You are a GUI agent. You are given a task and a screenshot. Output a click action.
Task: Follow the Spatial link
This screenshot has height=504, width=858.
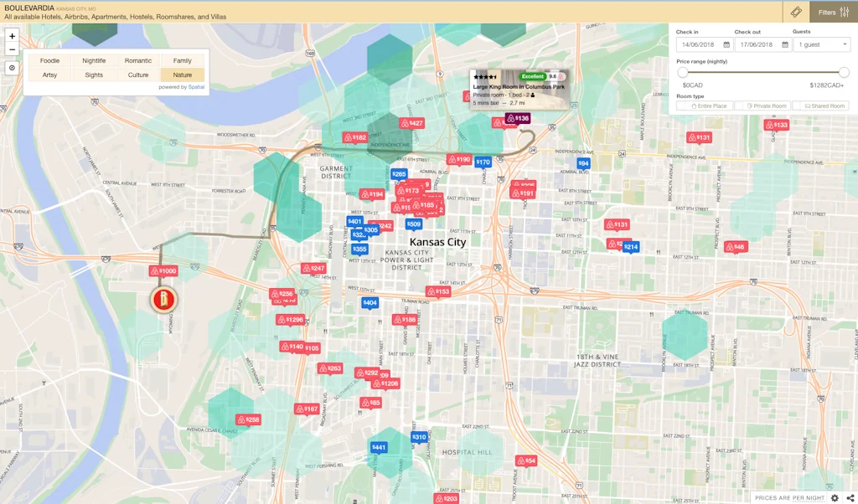[x=196, y=87]
